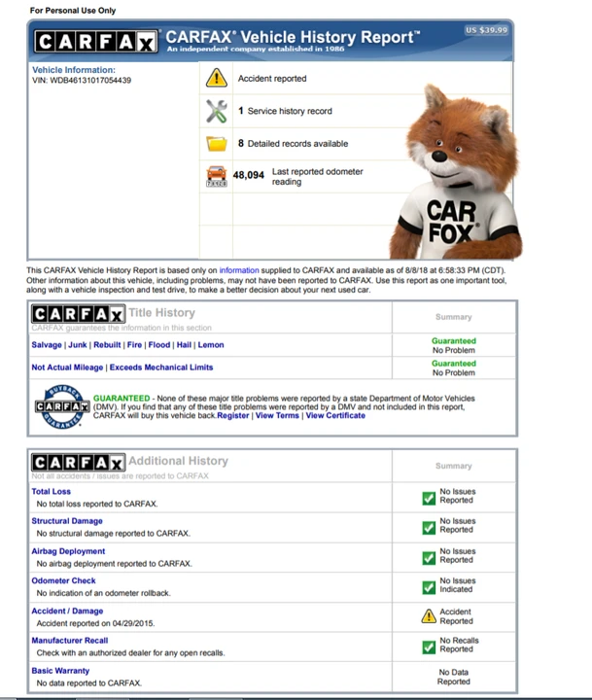
Task: Click 'Check with an authorized dealer' recall text
Action: [131, 652]
